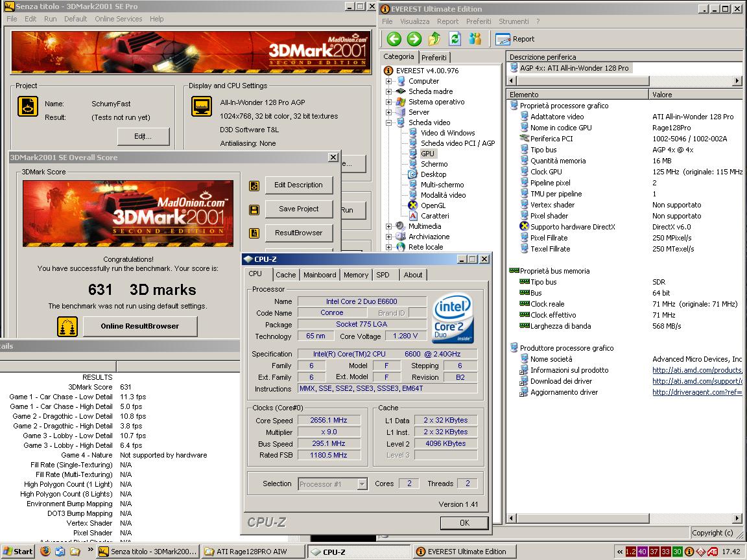Click the Online ResultBrowser button
The height and width of the screenshot is (560, 747).
point(140,326)
